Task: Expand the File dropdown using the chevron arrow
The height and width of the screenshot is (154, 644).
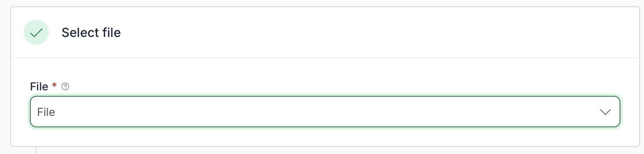Action: point(605,112)
